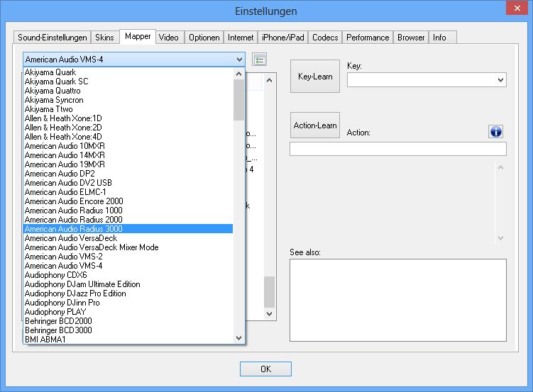Choose American Audio 10MXR

point(128,146)
